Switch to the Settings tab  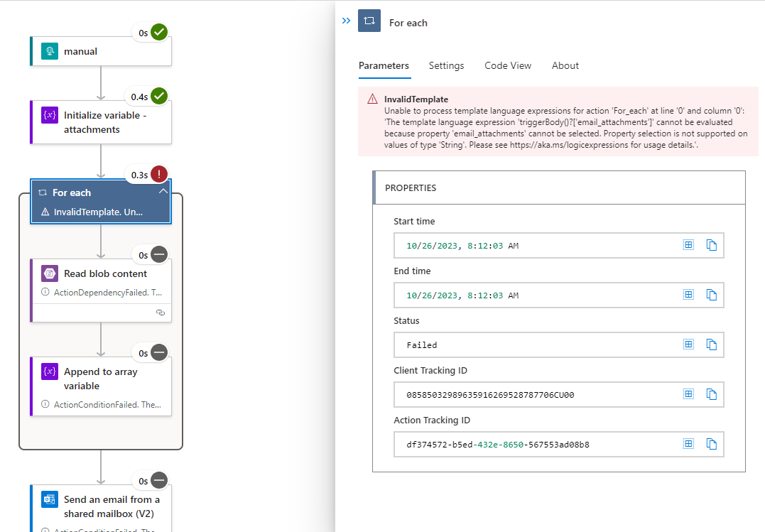[x=446, y=65]
